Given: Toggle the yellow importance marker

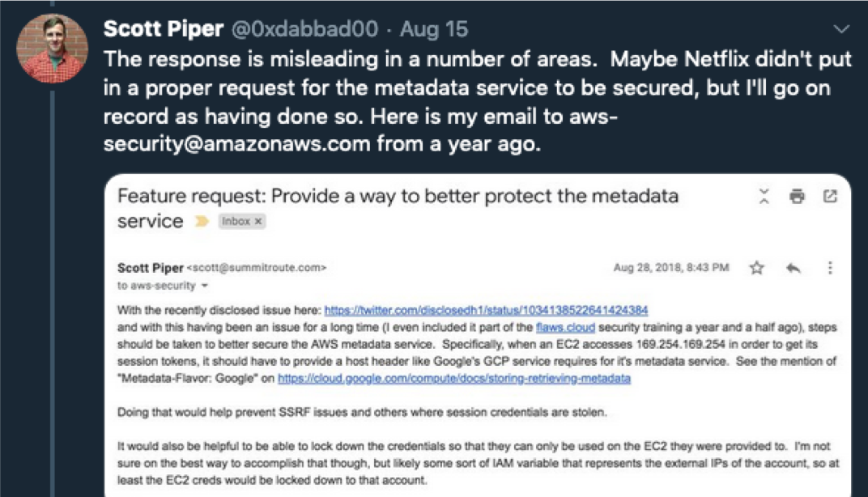Looking at the screenshot, I should click(201, 221).
